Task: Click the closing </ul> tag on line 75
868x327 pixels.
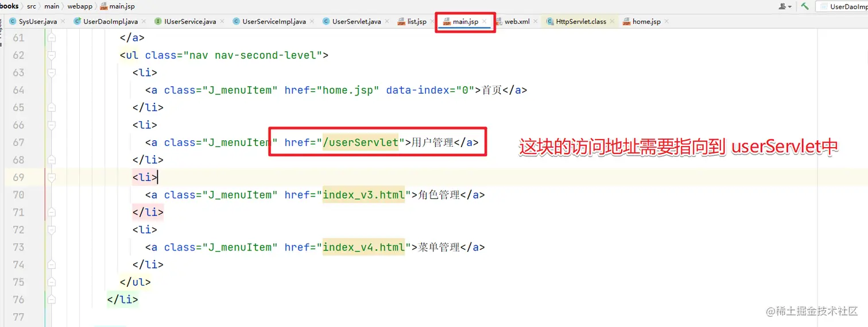Action: click(135, 282)
